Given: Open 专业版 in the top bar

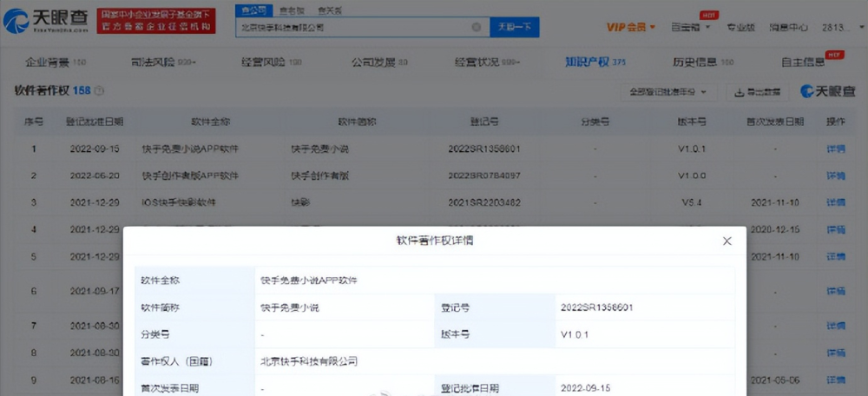Looking at the screenshot, I should [x=740, y=27].
